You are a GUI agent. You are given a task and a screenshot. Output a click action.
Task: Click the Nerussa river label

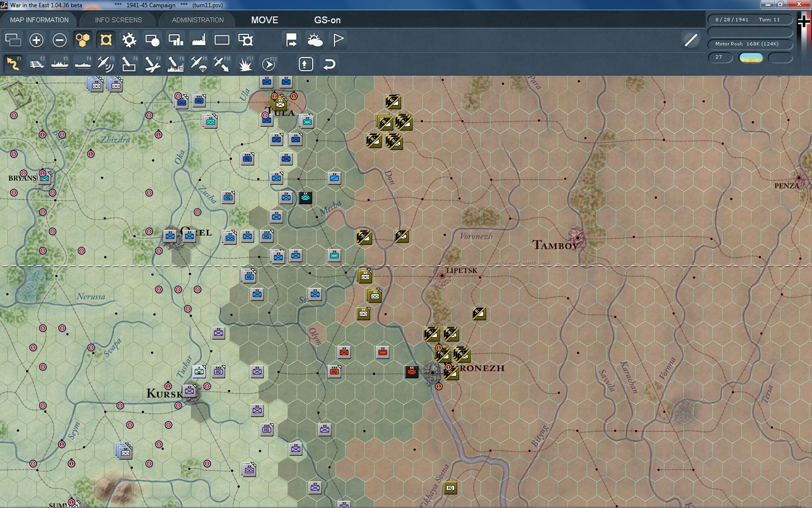91,296
